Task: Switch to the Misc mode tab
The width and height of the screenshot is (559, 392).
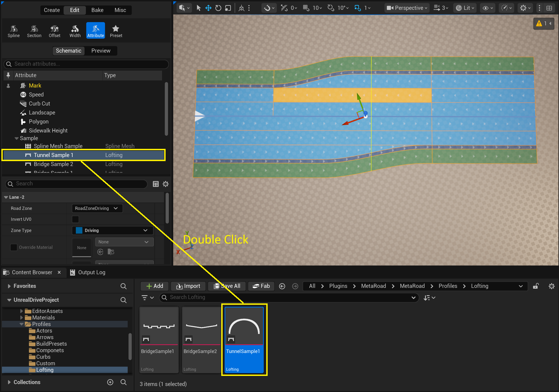Action: [120, 10]
